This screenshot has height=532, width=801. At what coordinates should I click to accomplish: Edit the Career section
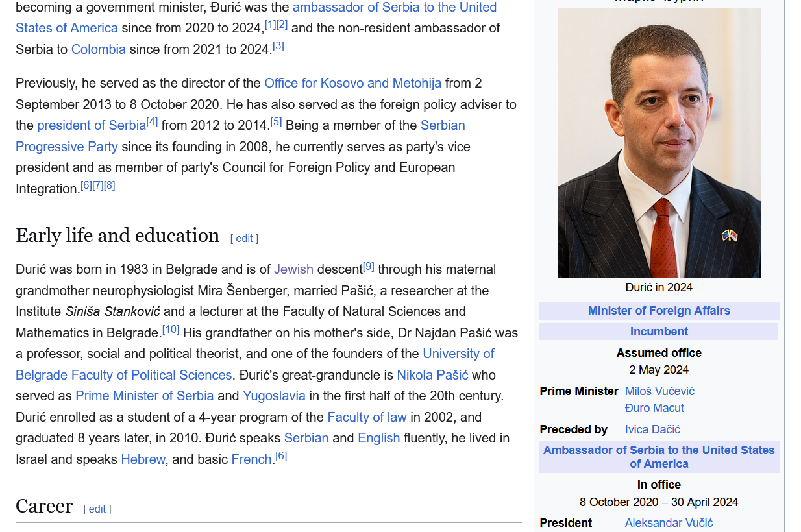(x=97, y=509)
